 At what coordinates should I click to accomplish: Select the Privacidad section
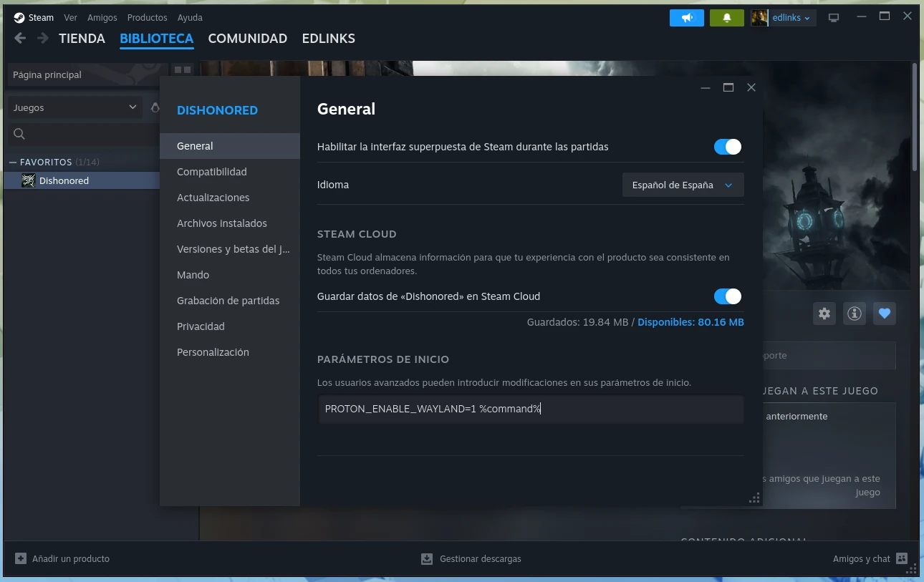tap(230, 326)
